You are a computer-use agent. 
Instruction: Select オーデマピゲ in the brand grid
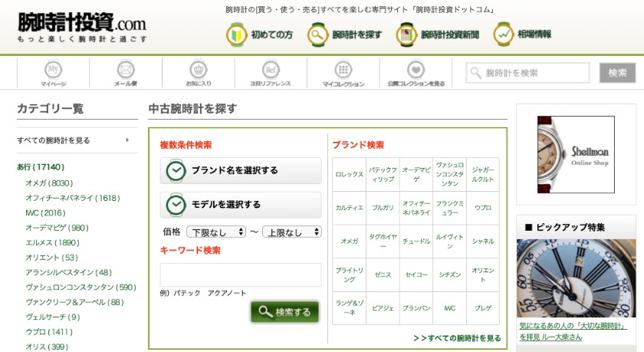(x=416, y=175)
